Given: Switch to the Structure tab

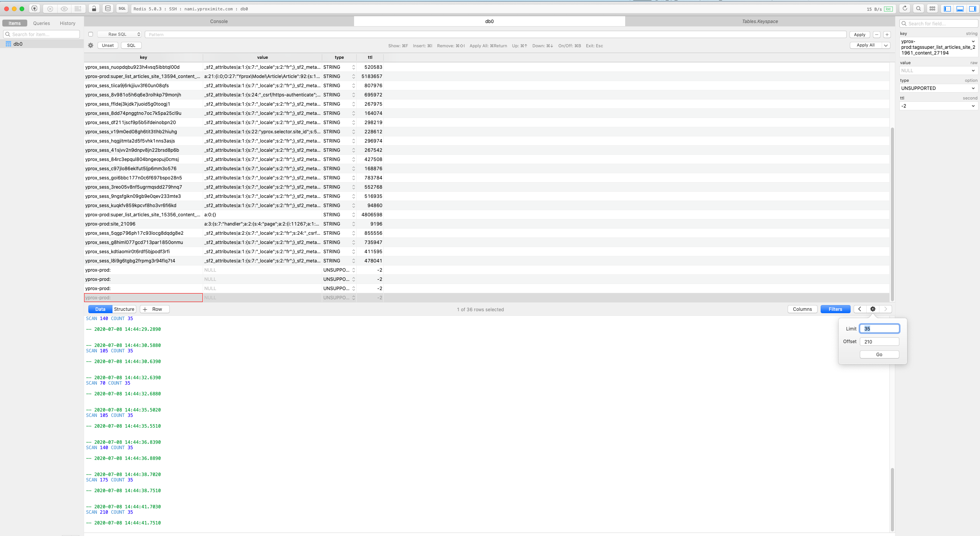Looking at the screenshot, I should (124, 309).
